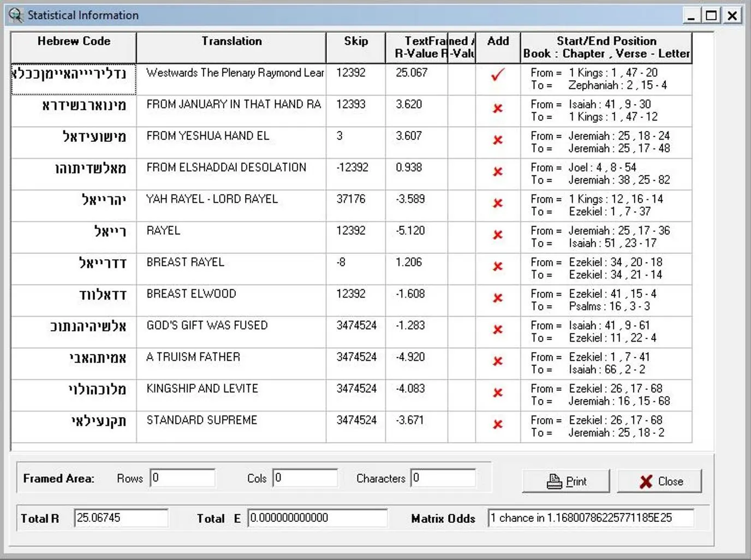Toggle Add mark for A TRUISM FATHER

click(x=497, y=362)
